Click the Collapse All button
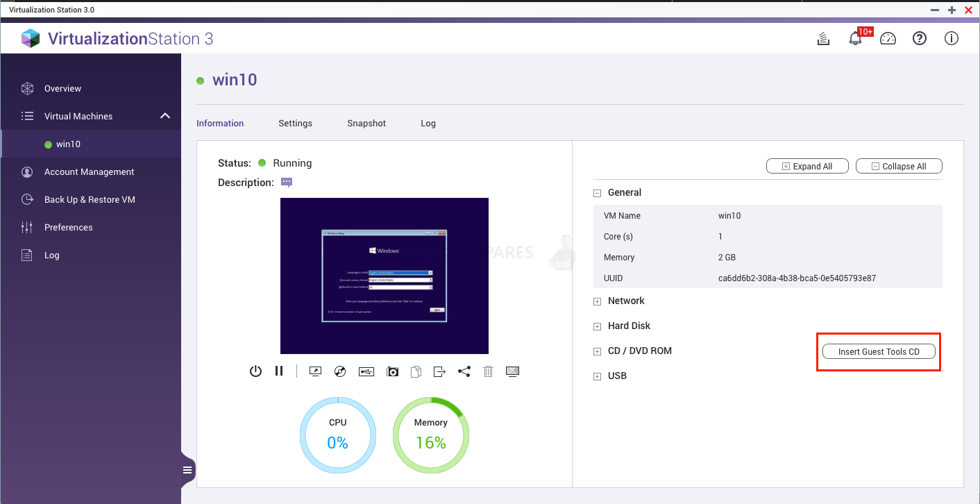The image size is (980, 504). [x=899, y=166]
